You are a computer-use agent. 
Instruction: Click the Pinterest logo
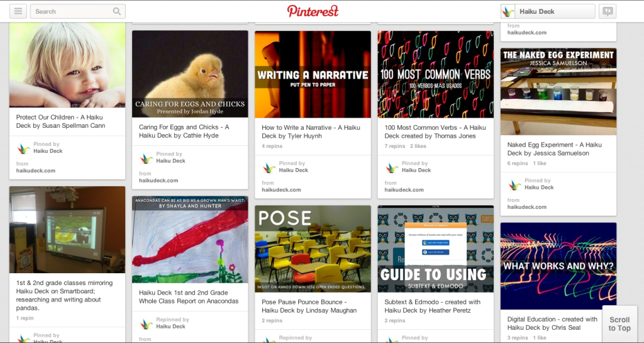pos(313,11)
